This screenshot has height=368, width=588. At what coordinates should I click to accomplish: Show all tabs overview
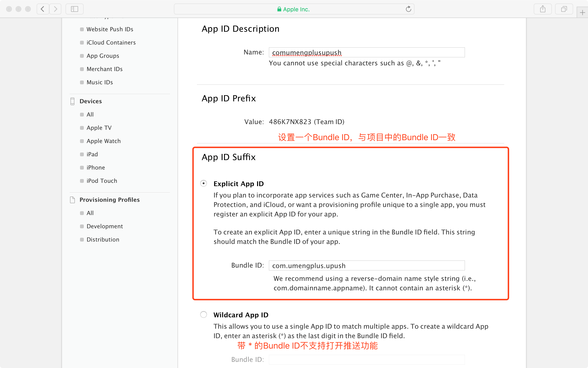[564, 9]
